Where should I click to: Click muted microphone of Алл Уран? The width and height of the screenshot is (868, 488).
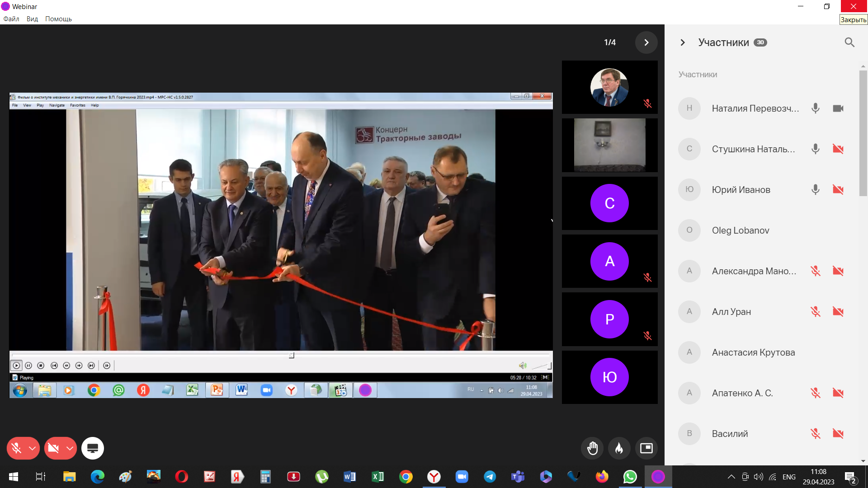tap(816, 312)
